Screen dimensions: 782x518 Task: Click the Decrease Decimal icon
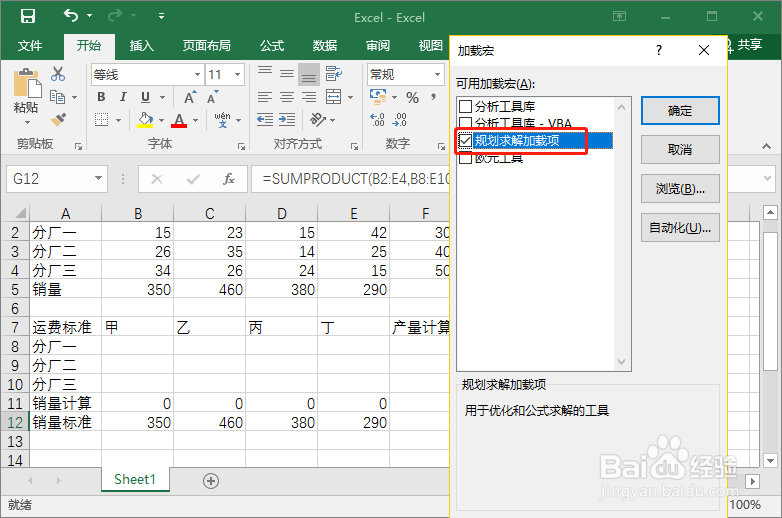point(399,120)
